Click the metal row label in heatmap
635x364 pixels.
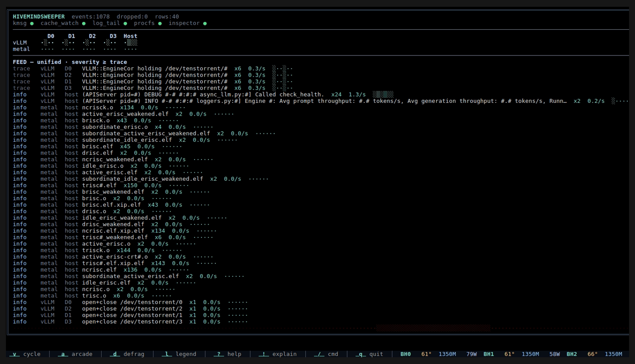(21, 49)
